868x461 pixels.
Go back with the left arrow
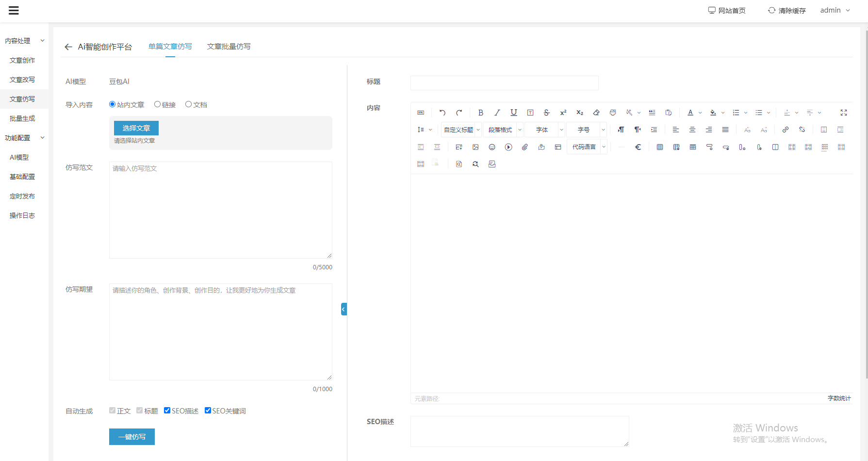click(68, 47)
